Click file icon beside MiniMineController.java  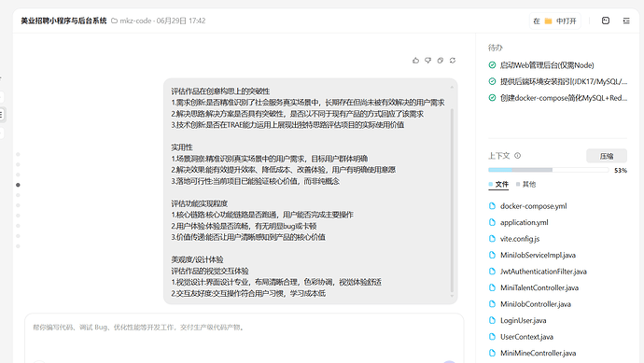[492, 353]
